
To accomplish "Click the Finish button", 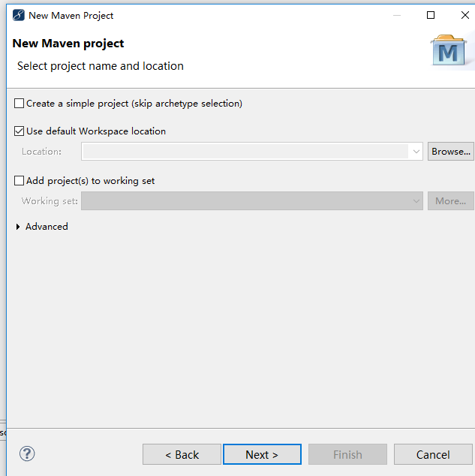I will click(347, 454).
